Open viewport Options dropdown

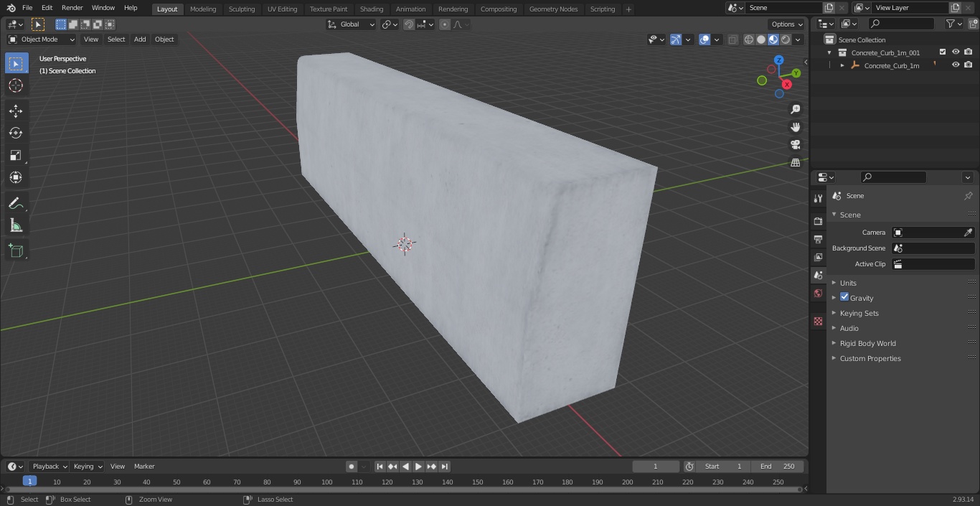(787, 24)
